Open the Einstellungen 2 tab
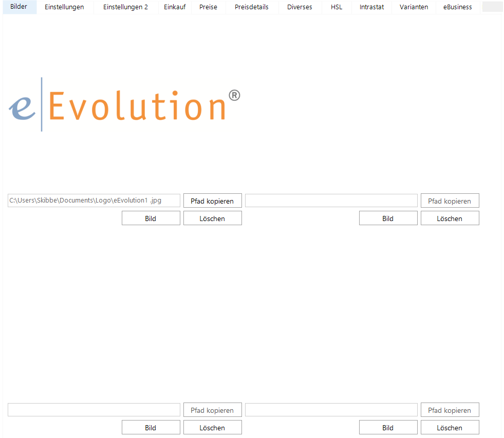 (126, 7)
